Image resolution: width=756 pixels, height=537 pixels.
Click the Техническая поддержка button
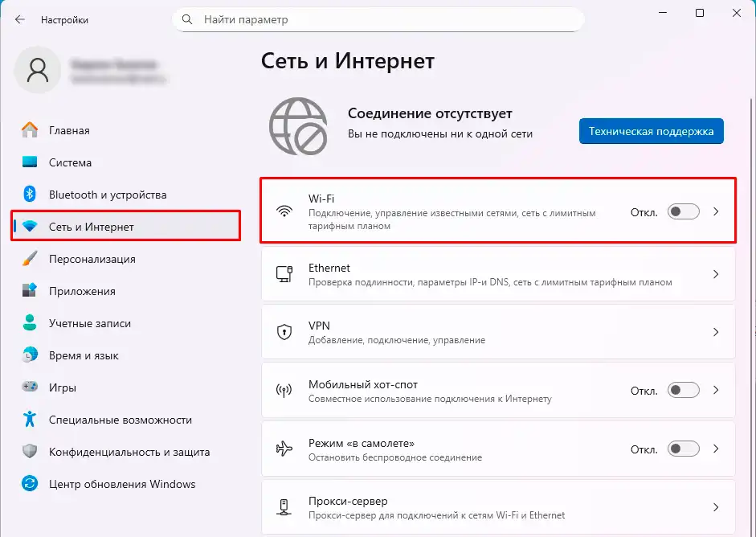pyautogui.click(x=651, y=130)
